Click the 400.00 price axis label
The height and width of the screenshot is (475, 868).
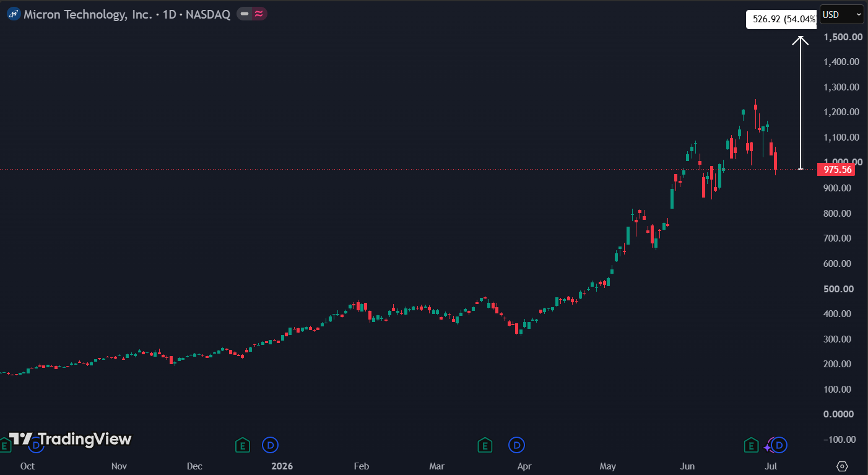(838, 314)
